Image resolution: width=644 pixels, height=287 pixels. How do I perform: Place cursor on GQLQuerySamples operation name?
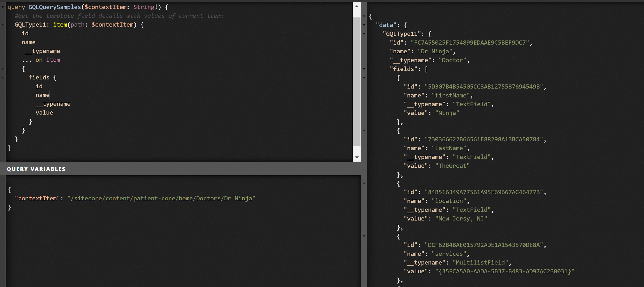click(55, 7)
